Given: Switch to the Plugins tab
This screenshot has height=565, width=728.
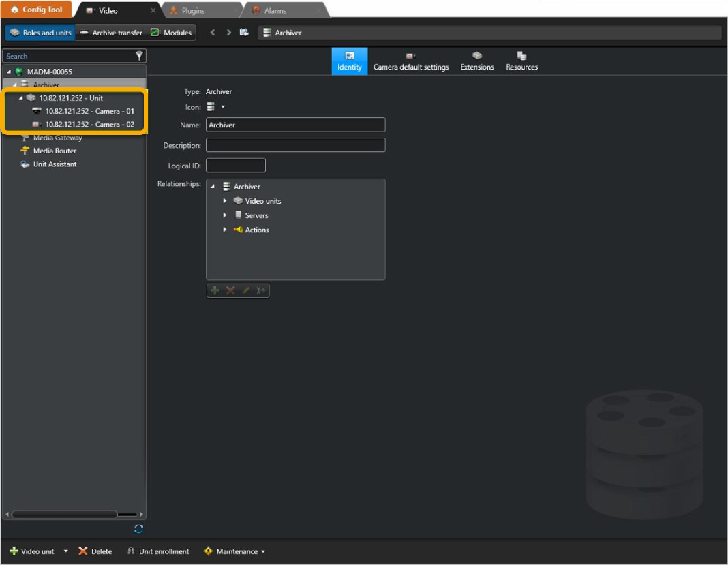Looking at the screenshot, I should tap(193, 10).
